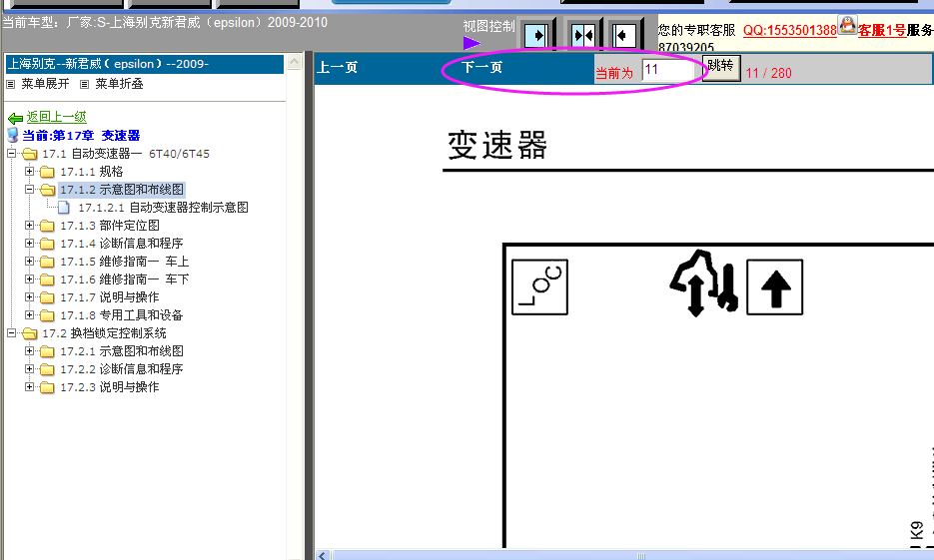This screenshot has height=560, width=934.
Task: Click the 返回上一级 link
Action: 57,117
